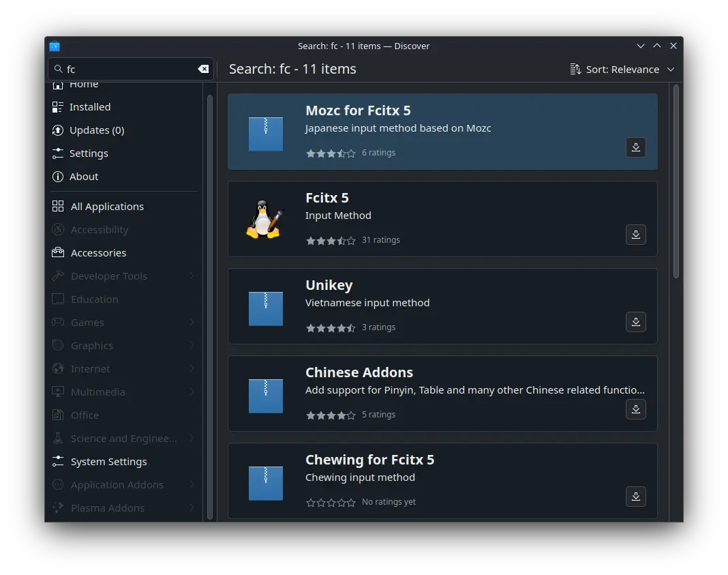Click the All Applications grid icon
Screen dimensions: 728x575
(58, 206)
